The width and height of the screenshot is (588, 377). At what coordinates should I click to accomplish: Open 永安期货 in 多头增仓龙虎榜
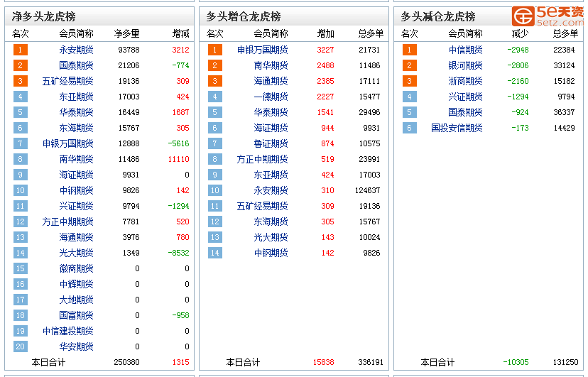tap(271, 190)
